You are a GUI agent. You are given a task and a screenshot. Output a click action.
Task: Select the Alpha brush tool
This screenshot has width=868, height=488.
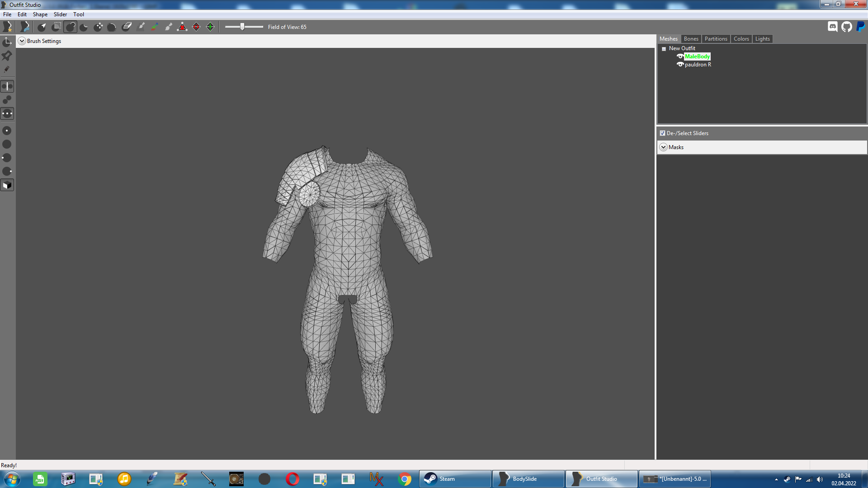point(169,27)
